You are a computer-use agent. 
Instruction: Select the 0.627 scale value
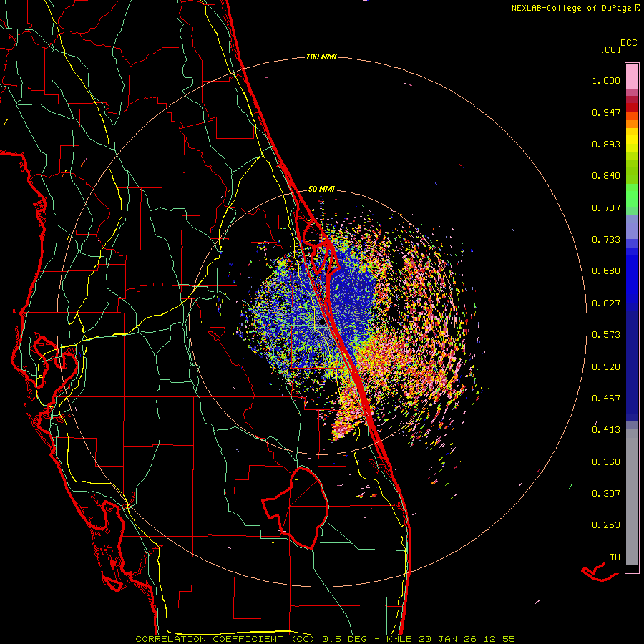pos(606,303)
